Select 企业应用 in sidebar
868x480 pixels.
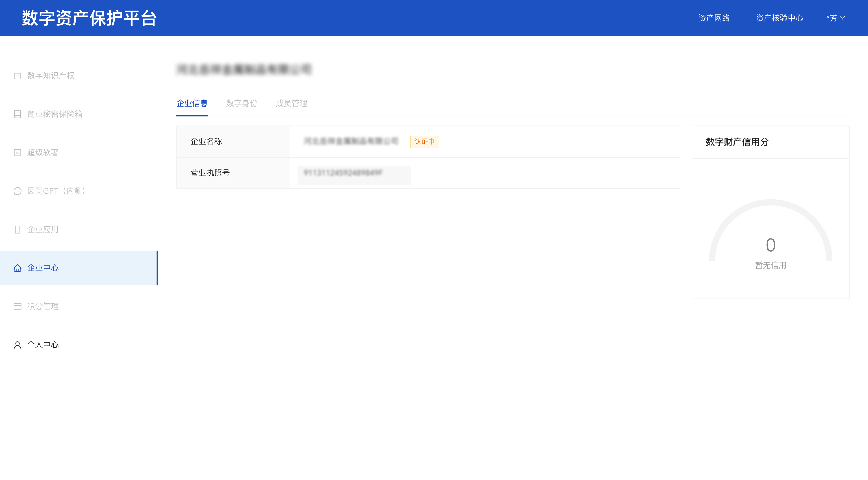pyautogui.click(x=79, y=229)
